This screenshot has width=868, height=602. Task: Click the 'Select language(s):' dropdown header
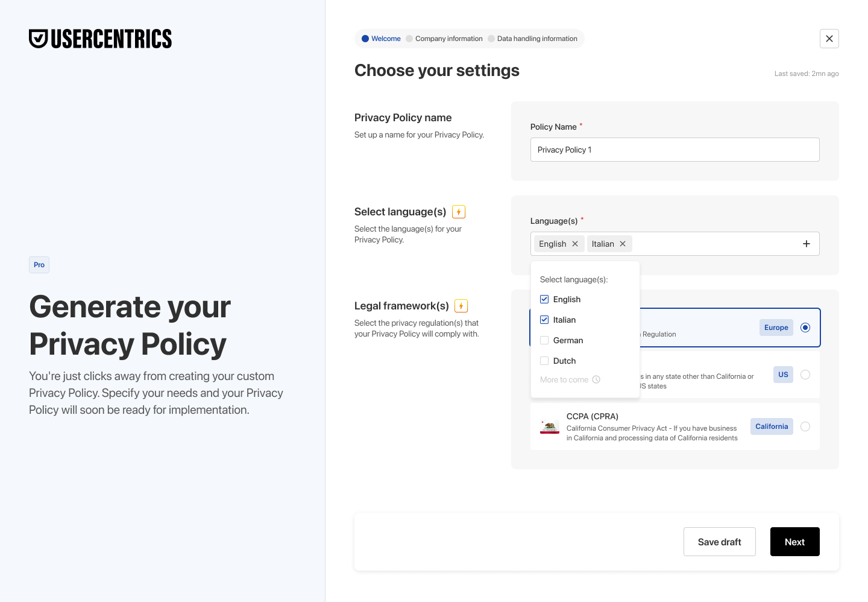point(574,279)
